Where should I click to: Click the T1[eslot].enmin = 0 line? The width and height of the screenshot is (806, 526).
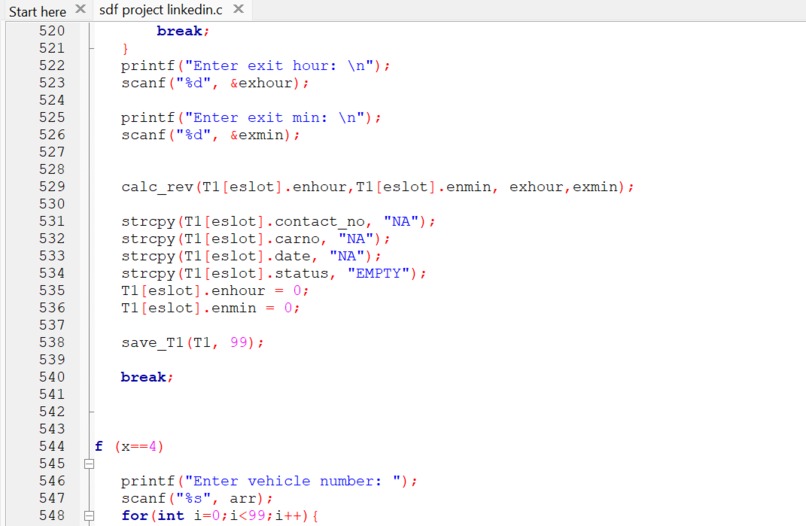(x=210, y=309)
